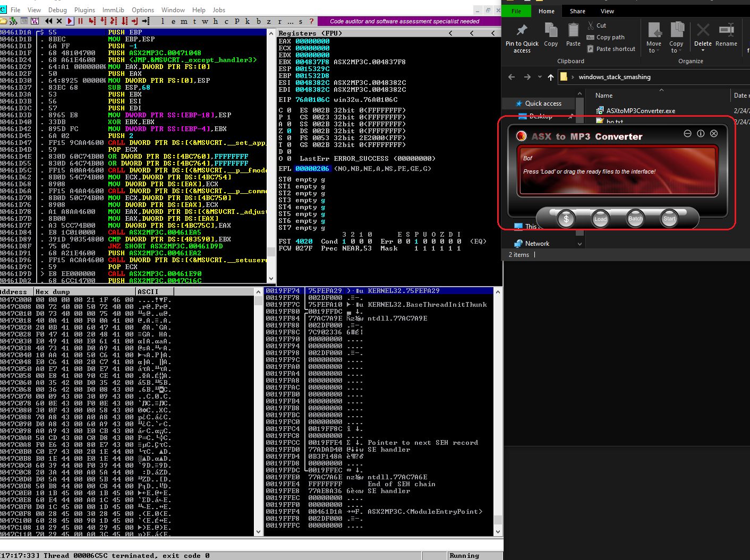Screen dimensions: 750x560
Task: Go up one folder with up arrow
Action: [x=551, y=77]
